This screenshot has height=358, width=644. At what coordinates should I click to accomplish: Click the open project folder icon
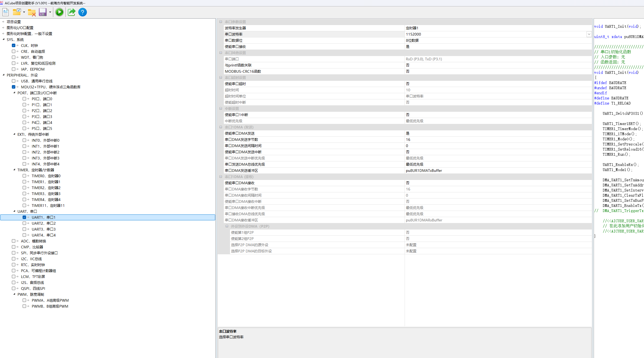coord(17,12)
